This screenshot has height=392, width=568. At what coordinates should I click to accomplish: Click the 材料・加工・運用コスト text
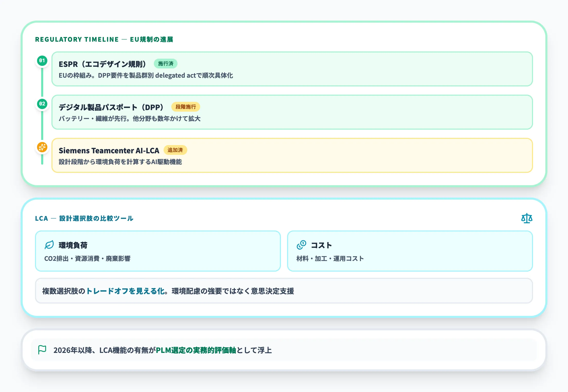click(330, 259)
